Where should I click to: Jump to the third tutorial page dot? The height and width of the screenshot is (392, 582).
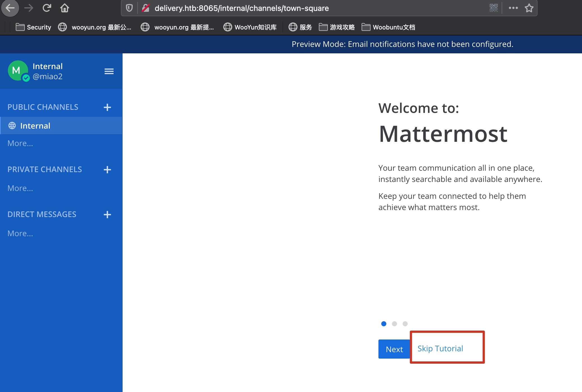pos(405,324)
